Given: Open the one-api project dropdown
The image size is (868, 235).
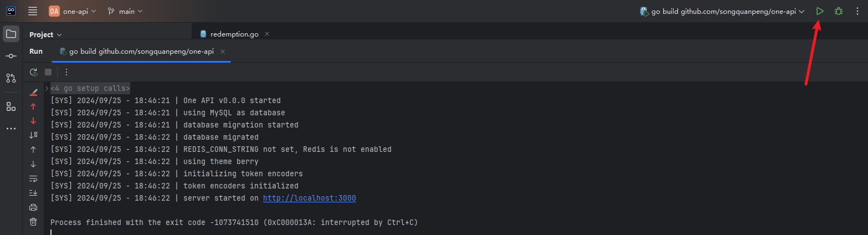Looking at the screenshot, I should point(73,11).
